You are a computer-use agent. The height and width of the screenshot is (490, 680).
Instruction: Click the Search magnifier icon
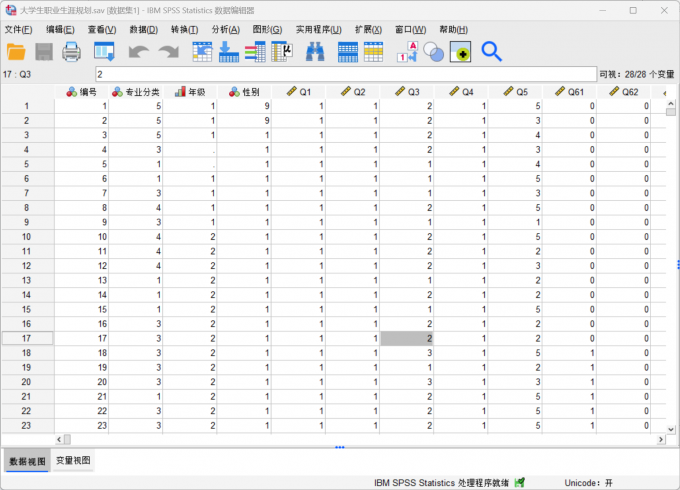coord(491,51)
